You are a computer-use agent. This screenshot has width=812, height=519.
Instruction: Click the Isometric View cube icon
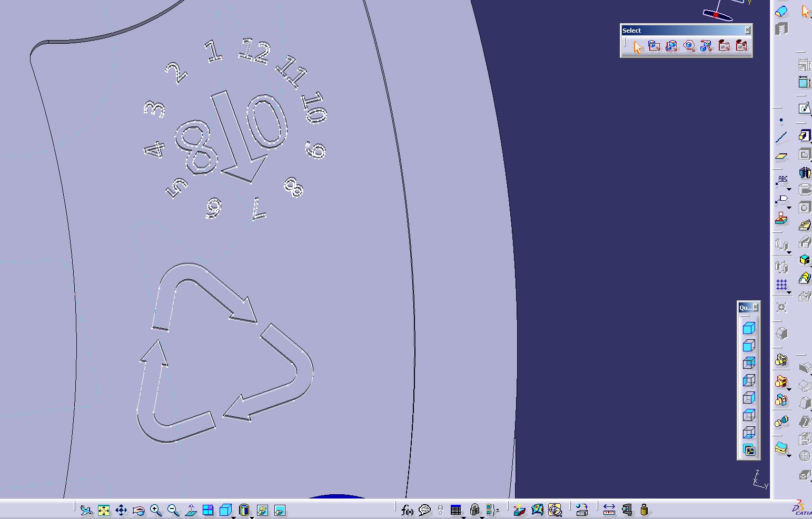click(225, 510)
